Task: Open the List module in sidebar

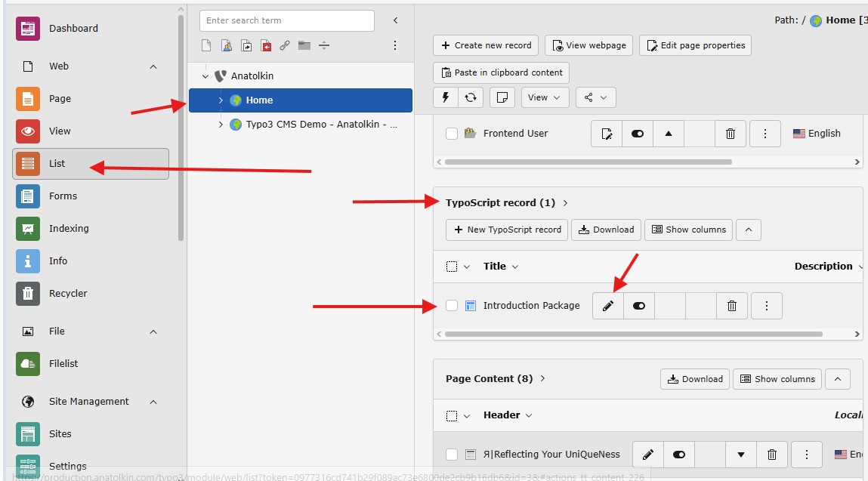Action: (x=57, y=163)
